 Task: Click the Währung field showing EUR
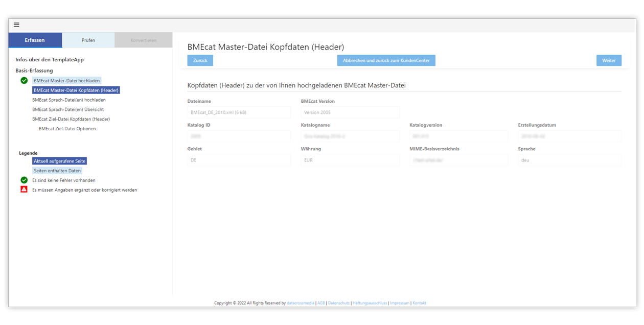coord(350,160)
